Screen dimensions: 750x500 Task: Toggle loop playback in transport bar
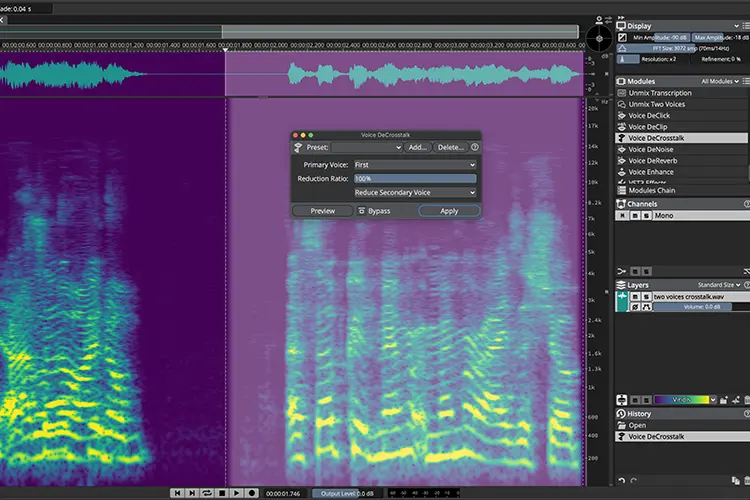click(x=207, y=493)
